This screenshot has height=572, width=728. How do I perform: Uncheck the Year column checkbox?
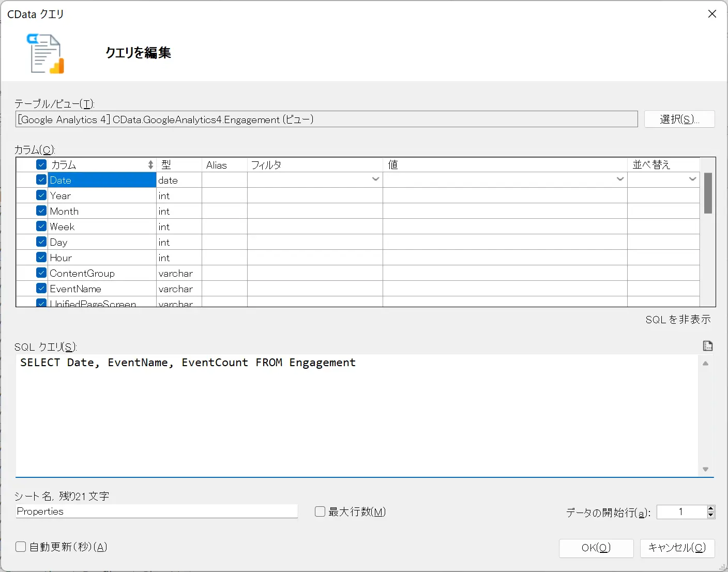tap(41, 195)
